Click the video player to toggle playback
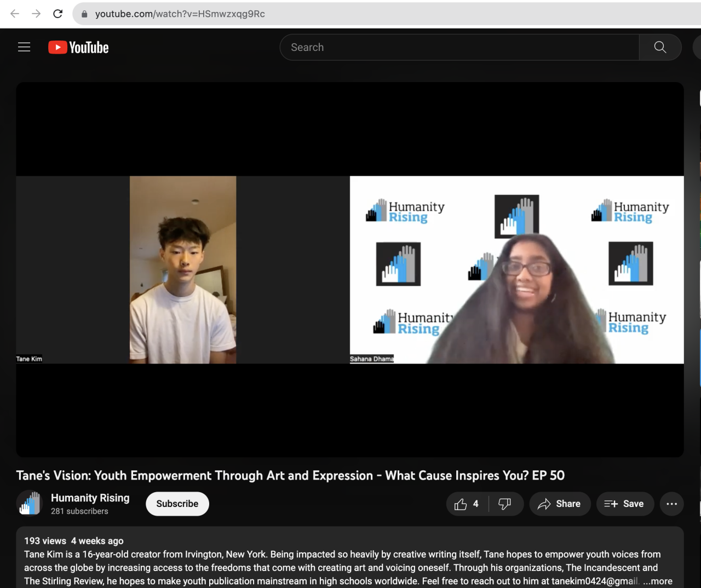 coord(350,269)
